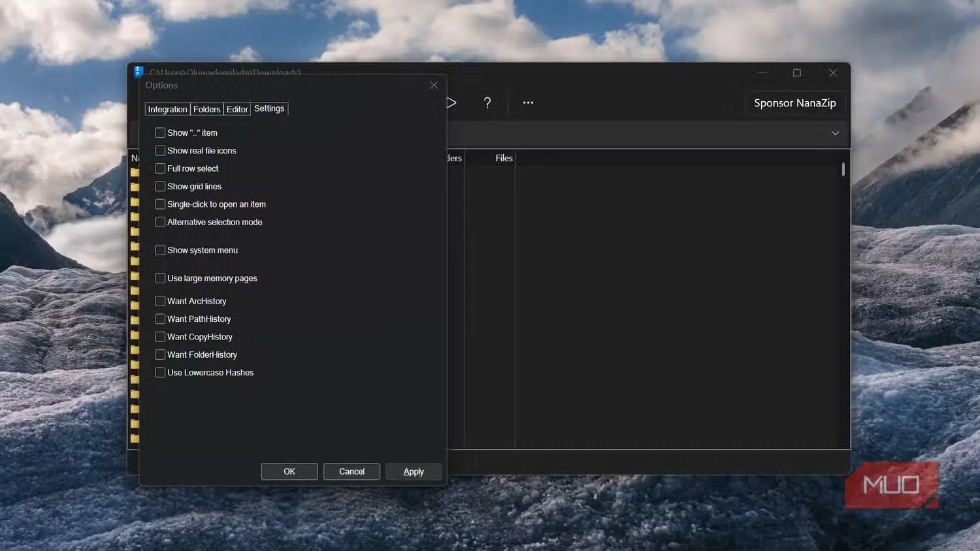The image size is (980, 551).
Task: Expand the address bar dropdown chevron
Action: pos(835,133)
